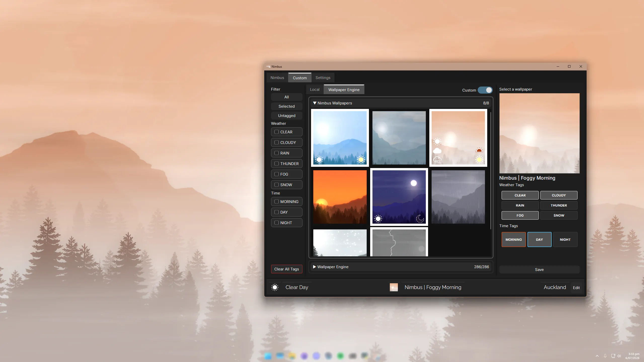Click the crescent moon icon on the night wallpaper
Viewport: 644px width, 362px height.
(420, 219)
